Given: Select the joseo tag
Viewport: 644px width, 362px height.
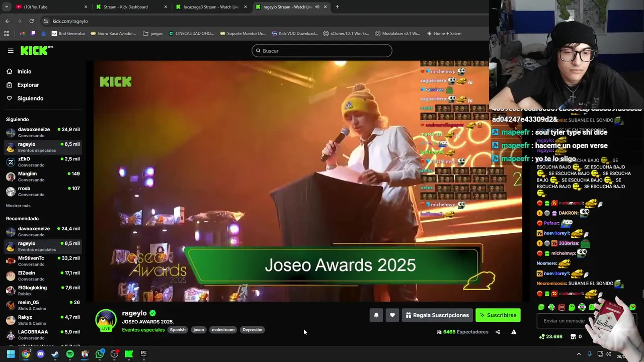Looking at the screenshot, I should point(199,330).
